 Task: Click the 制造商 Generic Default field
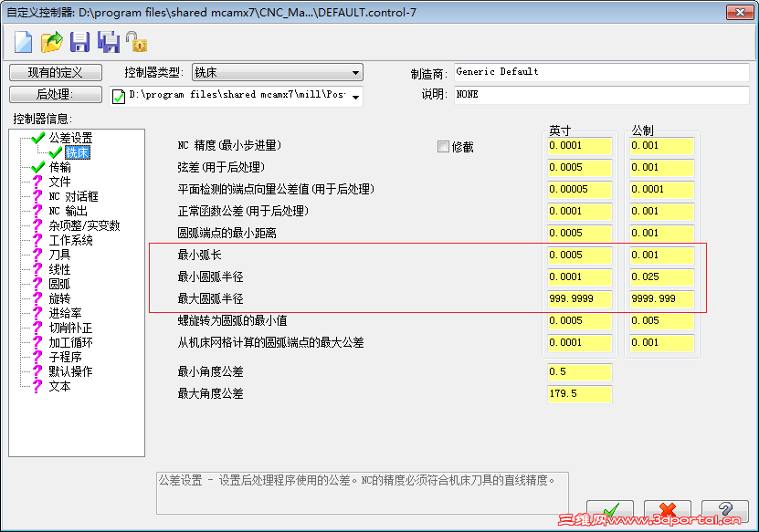[x=602, y=72]
